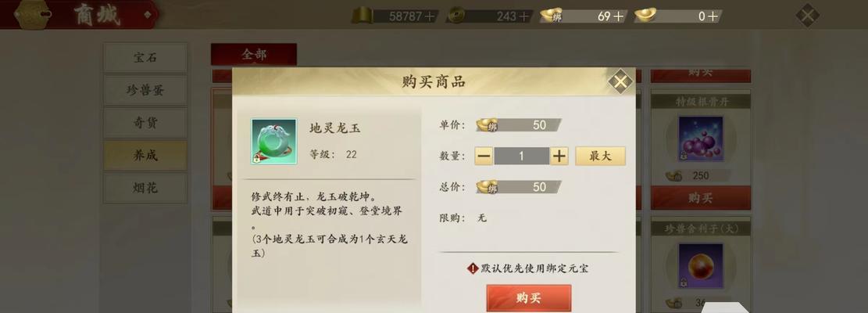Screen dimensions: 868x313
Task: Click the 地灵龙玉 jade item icon
Action: pyautogui.click(x=274, y=142)
